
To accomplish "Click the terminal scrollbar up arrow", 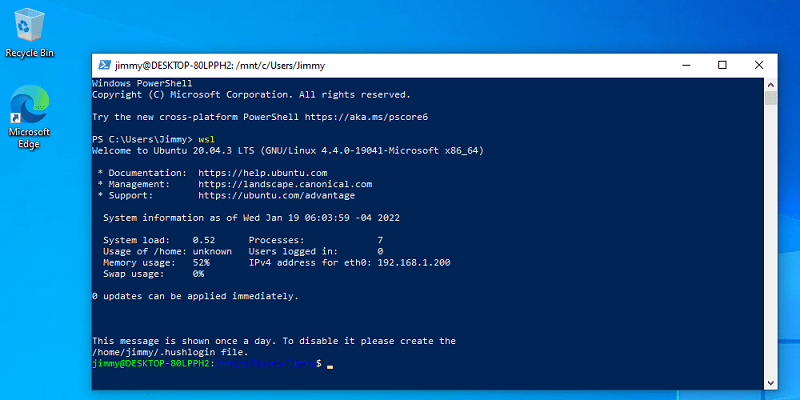I will click(771, 85).
